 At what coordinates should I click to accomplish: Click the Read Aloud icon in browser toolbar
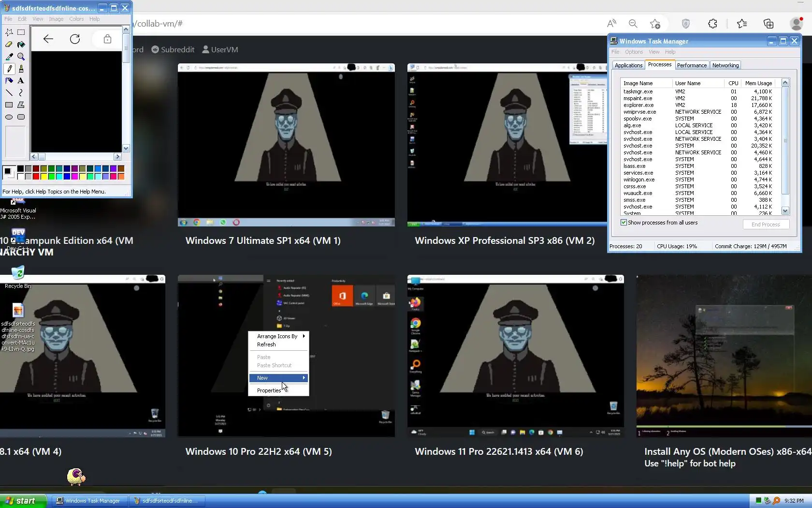[611, 24]
